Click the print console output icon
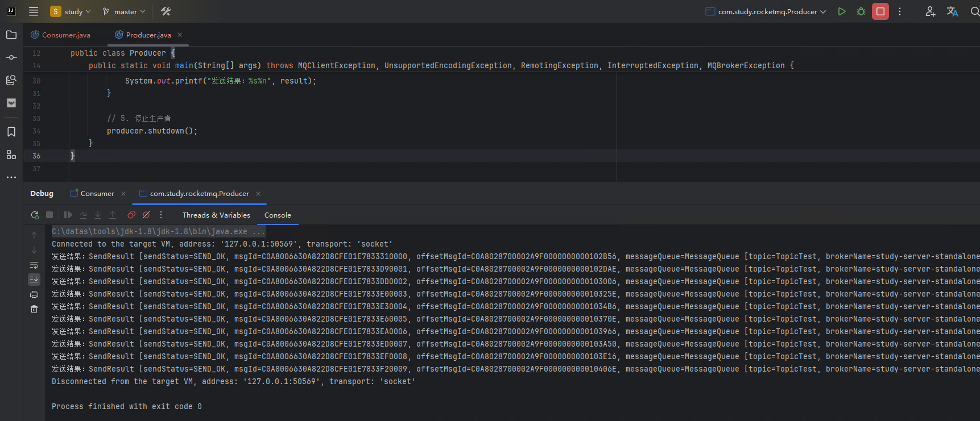Image resolution: width=980 pixels, height=421 pixels. [x=34, y=294]
